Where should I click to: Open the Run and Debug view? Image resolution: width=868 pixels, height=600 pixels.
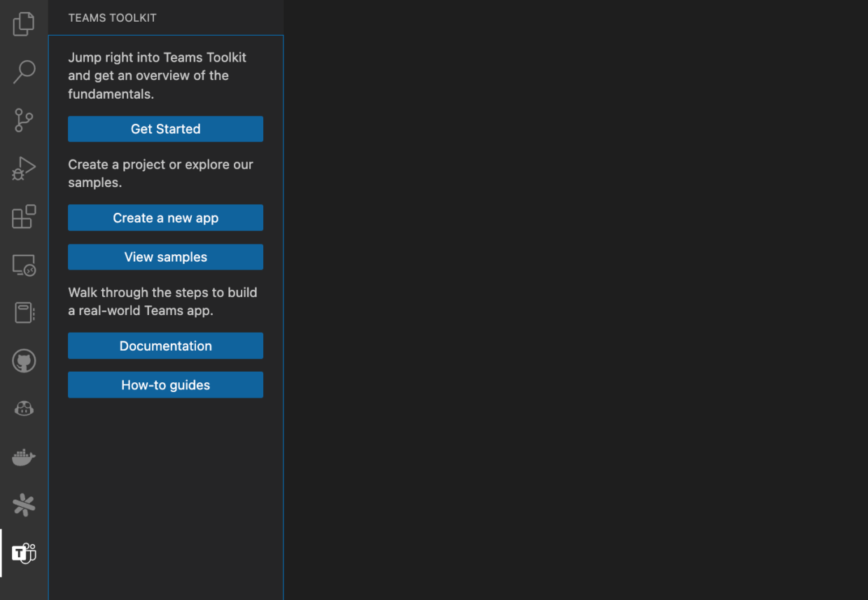tap(24, 169)
